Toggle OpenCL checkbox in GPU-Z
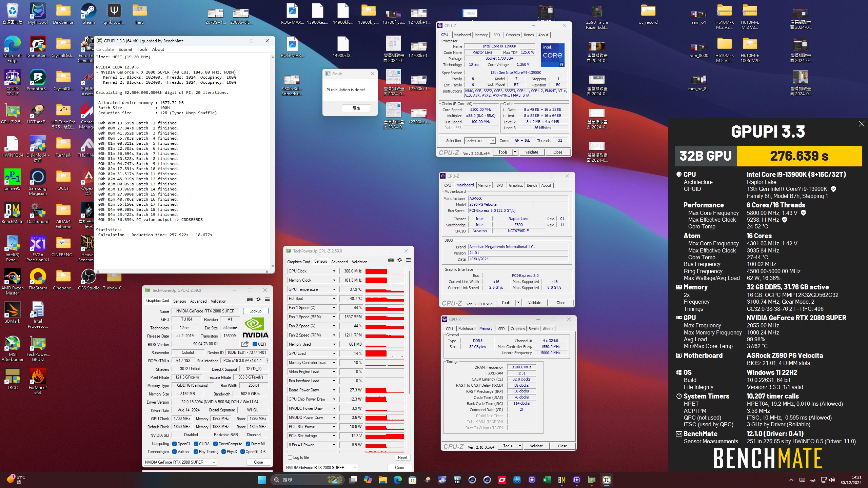Screen dimensions: 868x488 click(174, 444)
